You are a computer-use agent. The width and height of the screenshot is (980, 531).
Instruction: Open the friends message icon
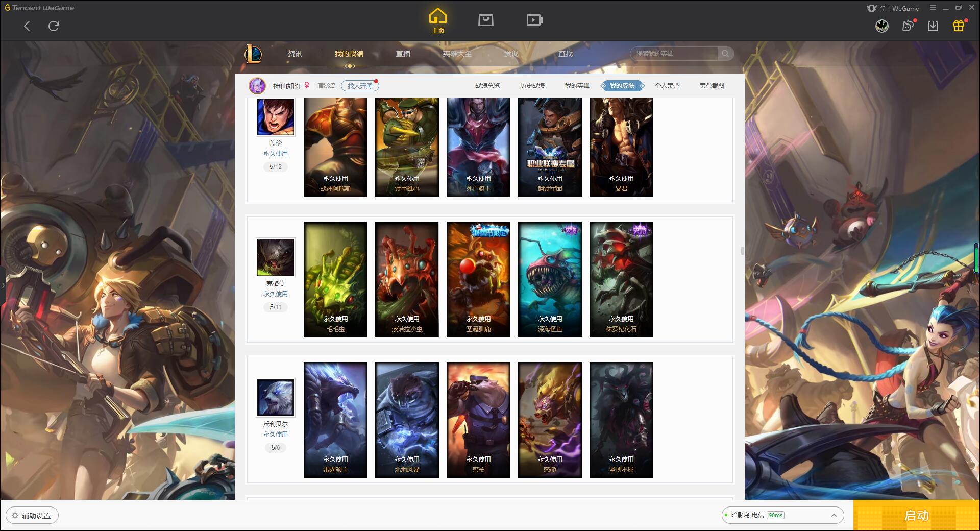(908, 26)
